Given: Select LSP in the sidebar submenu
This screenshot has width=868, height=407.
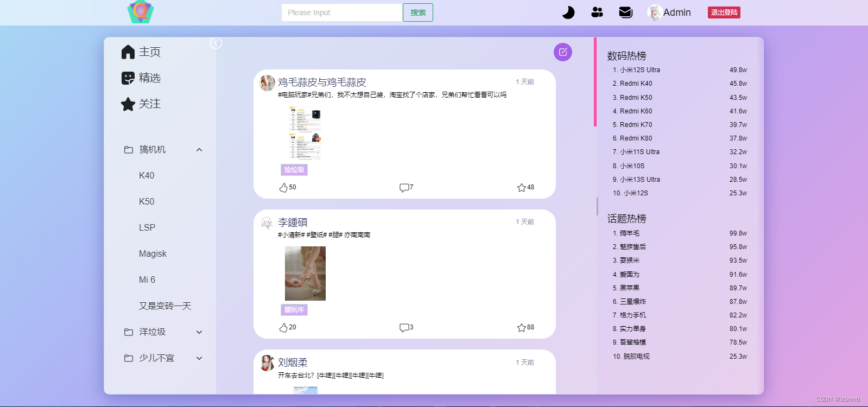Looking at the screenshot, I should pos(147,227).
